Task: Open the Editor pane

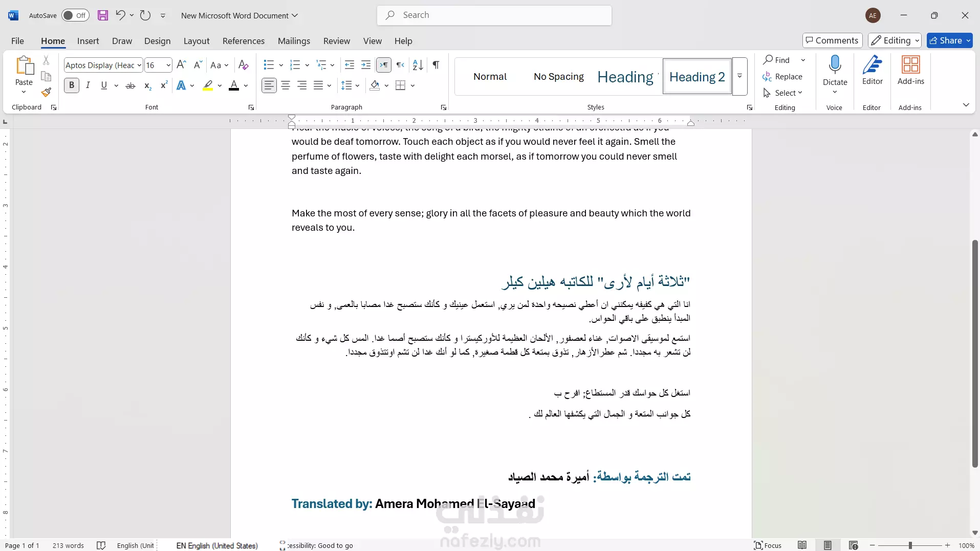Action: [872, 70]
